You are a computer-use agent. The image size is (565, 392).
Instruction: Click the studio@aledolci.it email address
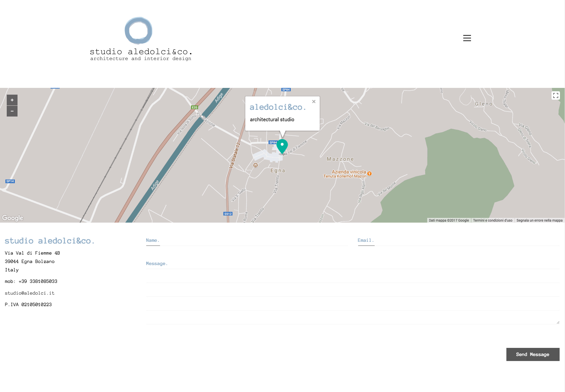coord(30,293)
